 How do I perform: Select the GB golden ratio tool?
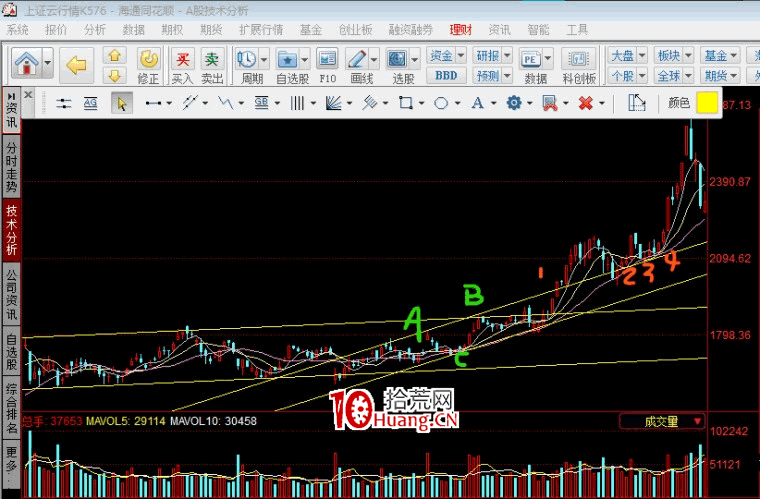pos(261,103)
